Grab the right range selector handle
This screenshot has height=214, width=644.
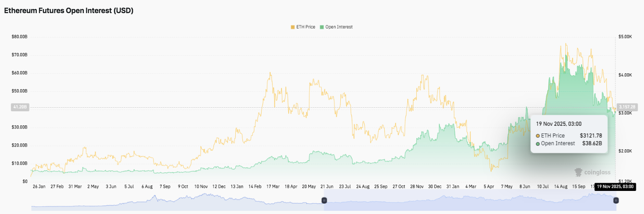coord(616,200)
